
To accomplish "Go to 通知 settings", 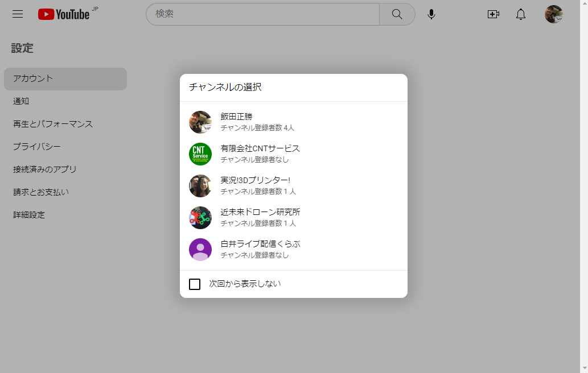I will tap(21, 101).
